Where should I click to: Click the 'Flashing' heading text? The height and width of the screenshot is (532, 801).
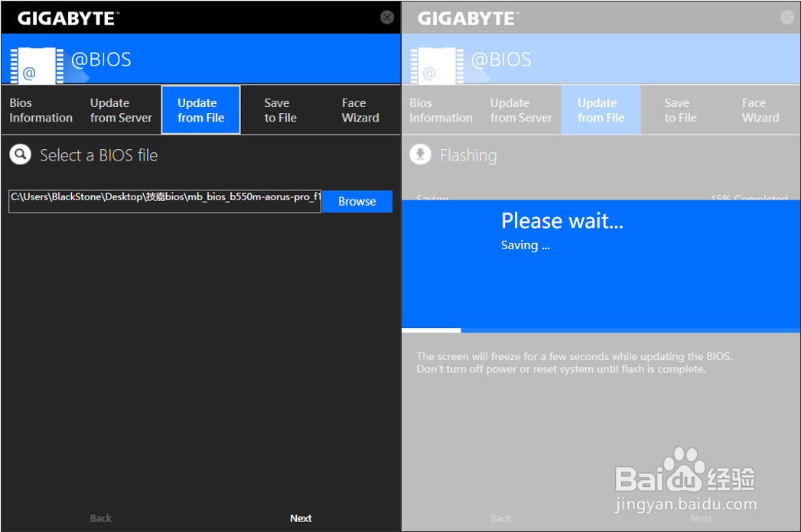pos(468,155)
